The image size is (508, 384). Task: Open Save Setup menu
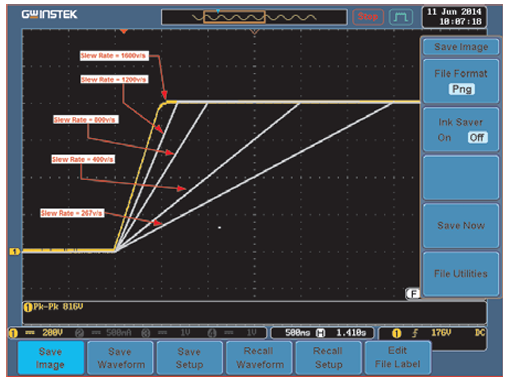190,358
